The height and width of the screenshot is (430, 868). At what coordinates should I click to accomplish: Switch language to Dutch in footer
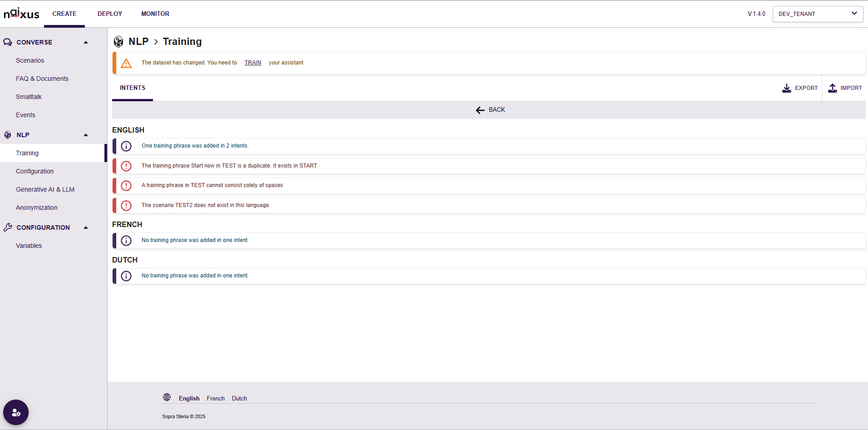coord(239,398)
